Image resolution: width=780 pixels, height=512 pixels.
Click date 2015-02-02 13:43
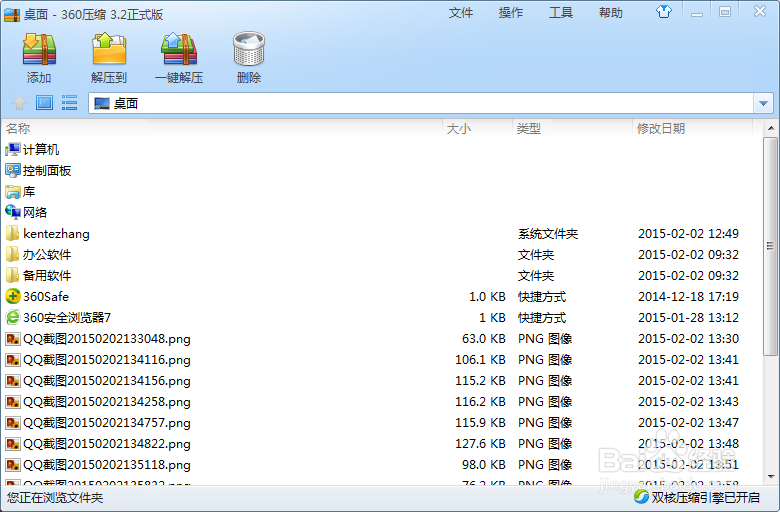(x=688, y=402)
